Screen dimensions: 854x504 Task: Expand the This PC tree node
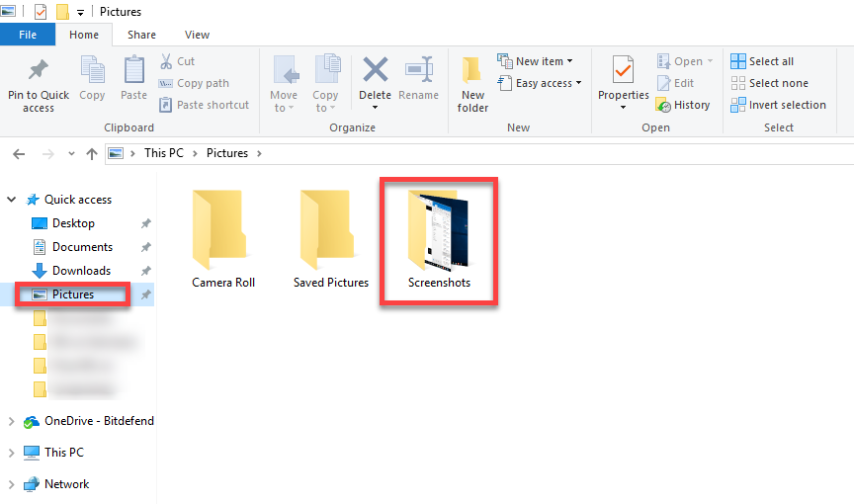pyautogui.click(x=12, y=453)
